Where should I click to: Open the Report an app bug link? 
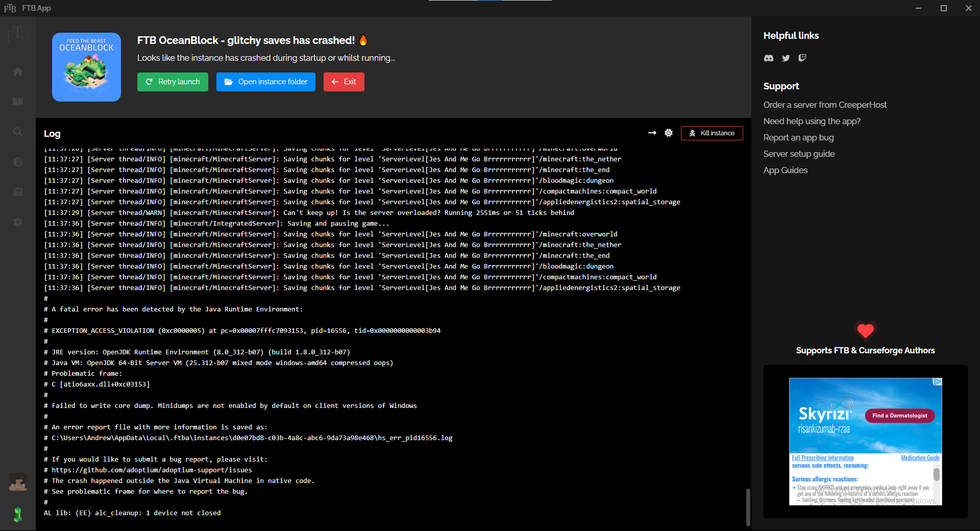(x=798, y=137)
